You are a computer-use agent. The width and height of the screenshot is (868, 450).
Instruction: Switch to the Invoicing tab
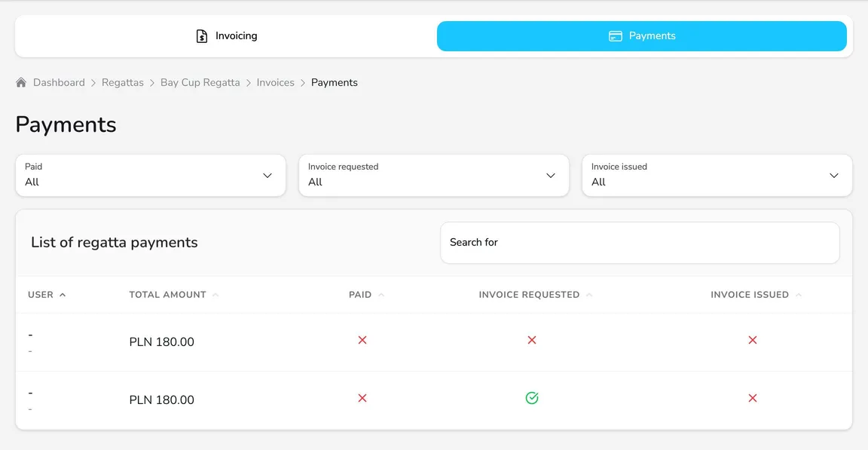click(226, 36)
